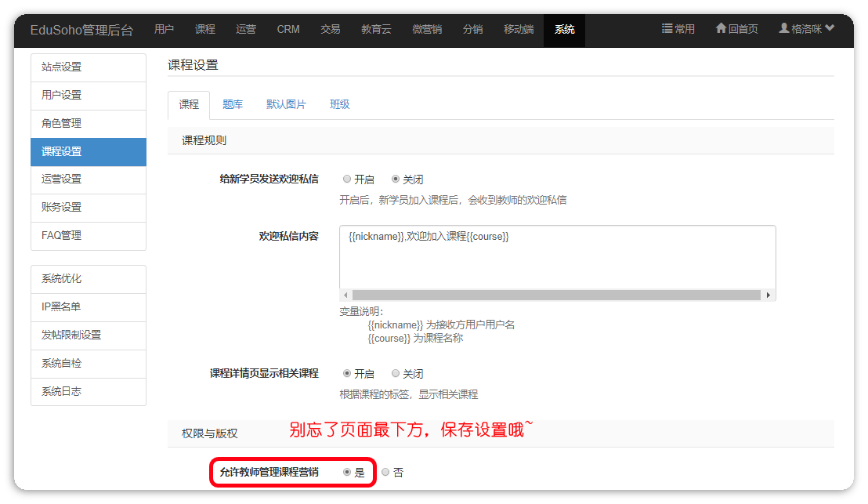Open the 班级 tab
Viewport: 868px width, 504px height.
click(x=339, y=104)
